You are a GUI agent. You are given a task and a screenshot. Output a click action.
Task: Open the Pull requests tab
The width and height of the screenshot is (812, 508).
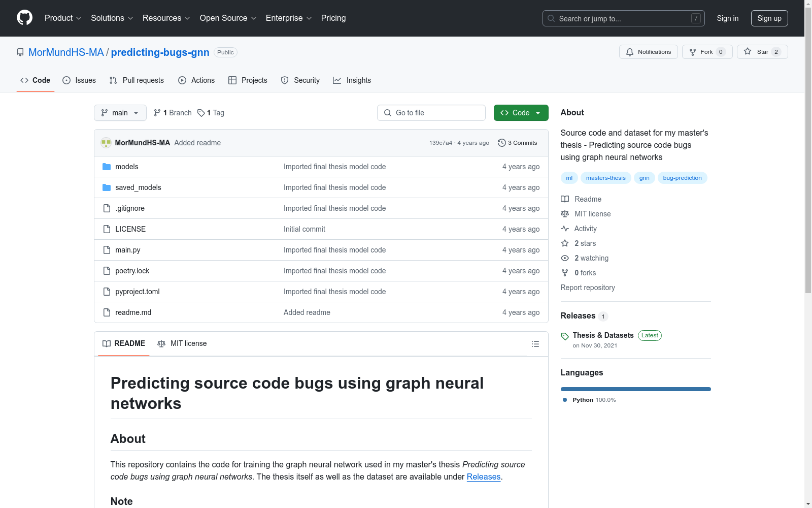coord(137,80)
